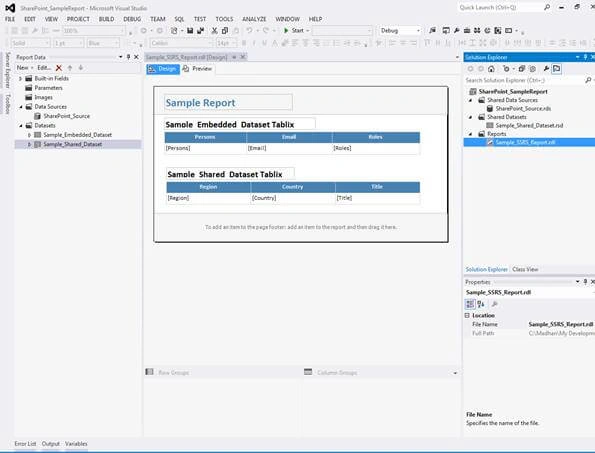Click the Alphabetical sort icon in Properties

tap(481, 304)
